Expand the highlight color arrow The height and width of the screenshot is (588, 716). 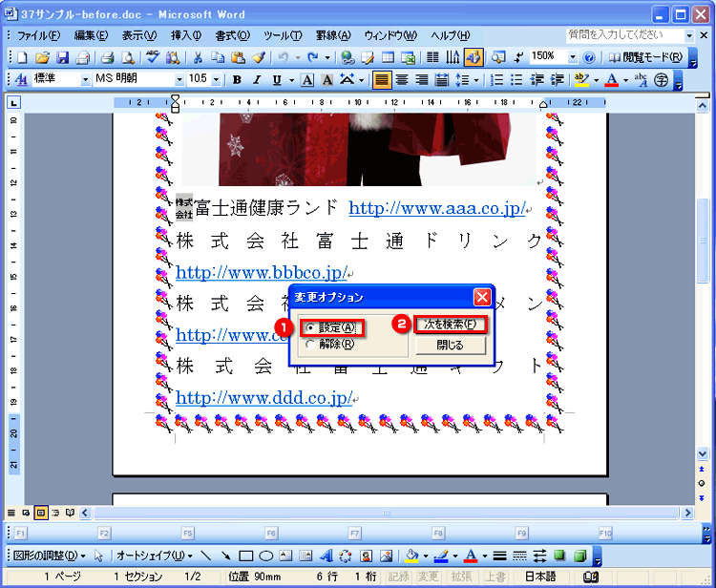(x=596, y=80)
